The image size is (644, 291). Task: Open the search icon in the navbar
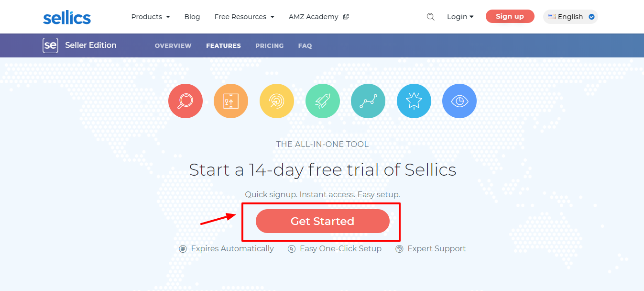pos(430,16)
